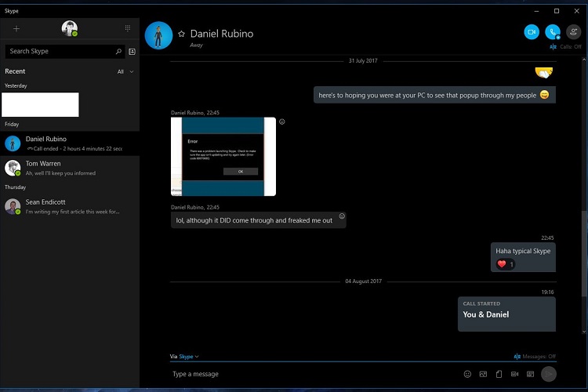Image resolution: width=588 pixels, height=392 pixels.
Task: Click the search magnifier icon
Action: [x=118, y=52]
